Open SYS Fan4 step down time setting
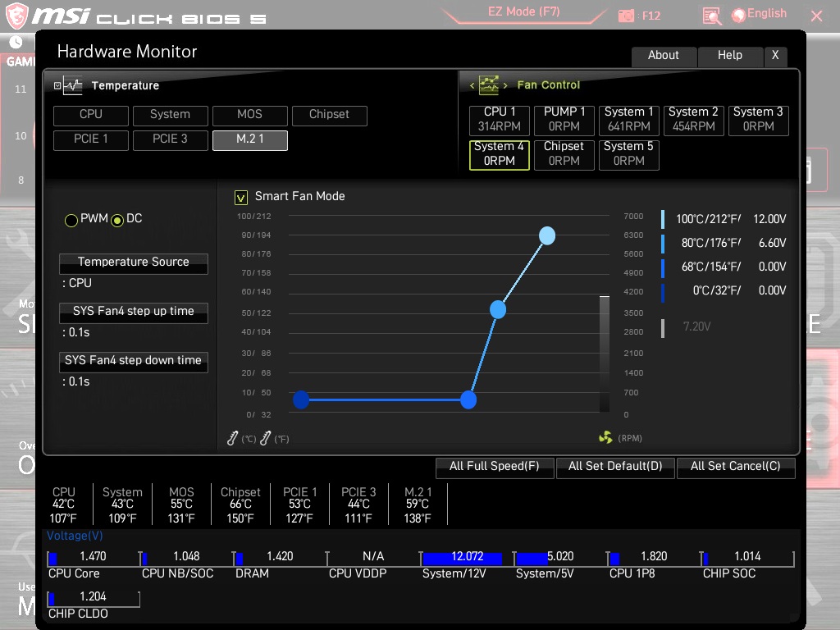Viewport: 840px width, 630px height. [134, 362]
